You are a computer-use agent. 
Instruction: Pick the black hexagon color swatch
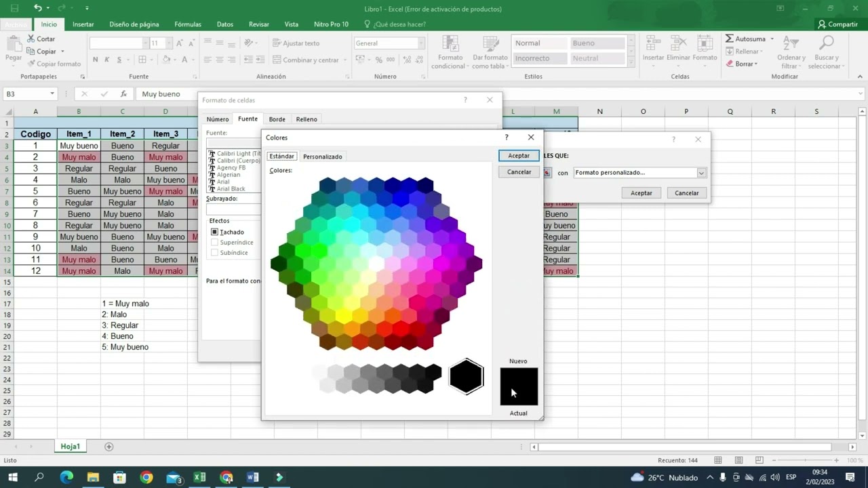(x=466, y=377)
